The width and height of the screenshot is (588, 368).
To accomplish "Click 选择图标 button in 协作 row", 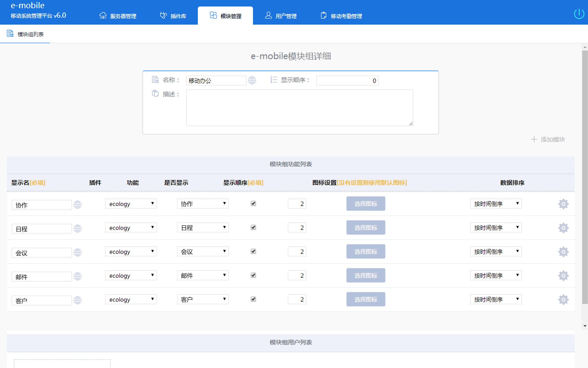I will (366, 204).
